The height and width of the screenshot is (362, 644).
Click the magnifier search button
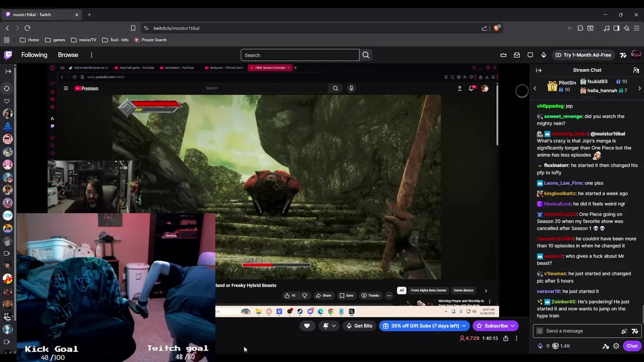click(366, 55)
